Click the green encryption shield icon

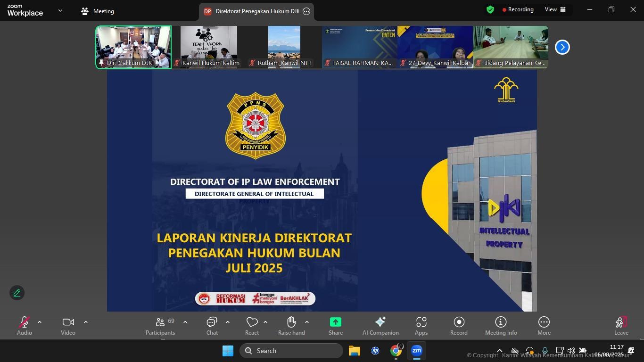tap(490, 9)
